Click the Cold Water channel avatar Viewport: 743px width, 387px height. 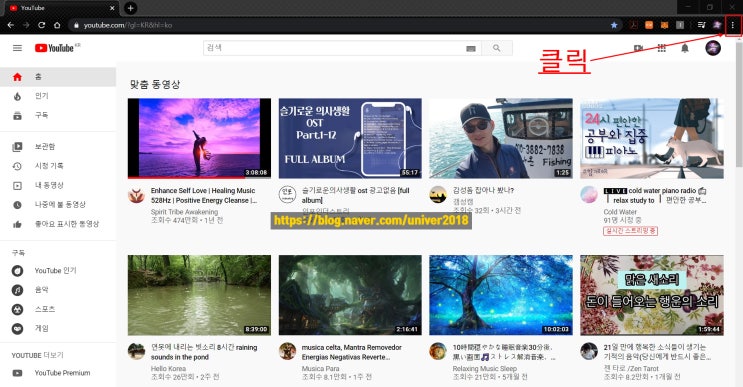[x=589, y=195]
